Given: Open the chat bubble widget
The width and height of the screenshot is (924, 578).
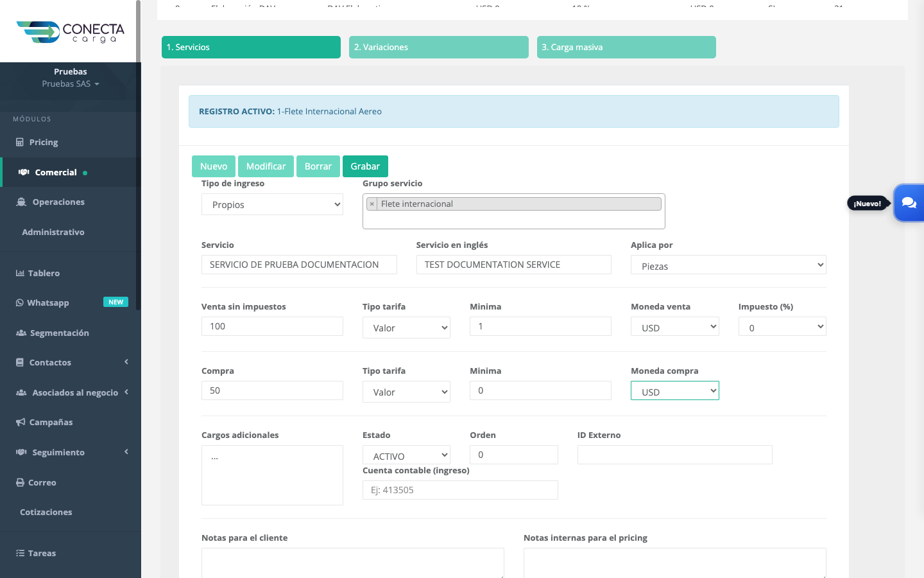Looking at the screenshot, I should tap(909, 203).
